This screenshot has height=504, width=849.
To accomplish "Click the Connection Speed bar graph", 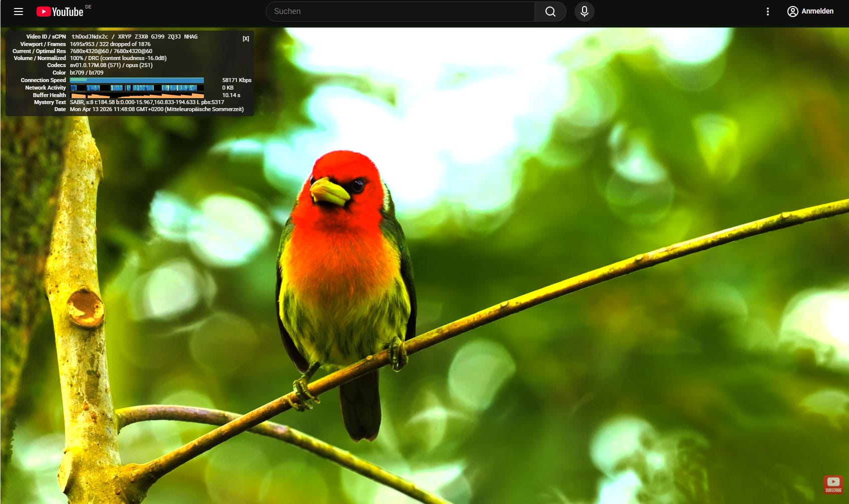I will click(x=137, y=80).
